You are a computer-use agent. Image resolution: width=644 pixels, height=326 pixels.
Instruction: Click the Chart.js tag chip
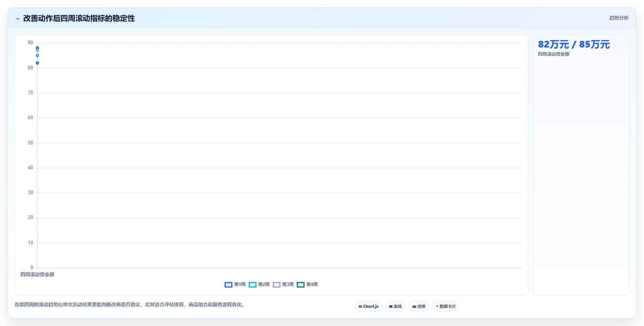point(368,306)
